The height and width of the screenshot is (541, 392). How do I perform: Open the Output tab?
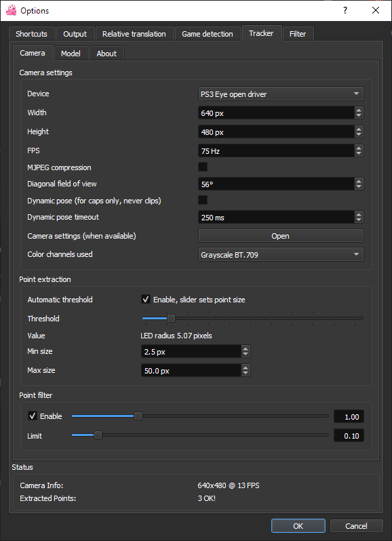tap(75, 34)
